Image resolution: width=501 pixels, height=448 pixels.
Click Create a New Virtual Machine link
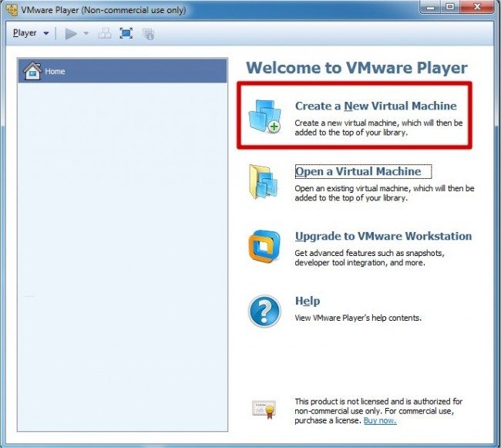click(376, 106)
